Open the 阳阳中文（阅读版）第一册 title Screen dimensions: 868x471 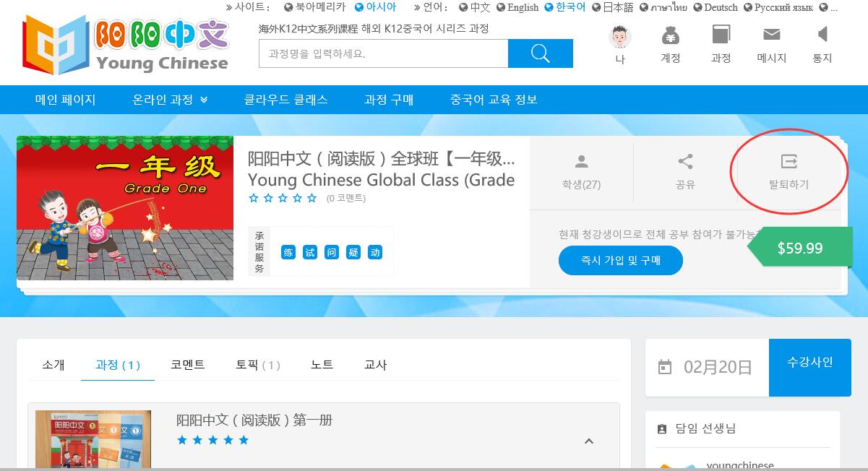pyautogui.click(x=254, y=420)
